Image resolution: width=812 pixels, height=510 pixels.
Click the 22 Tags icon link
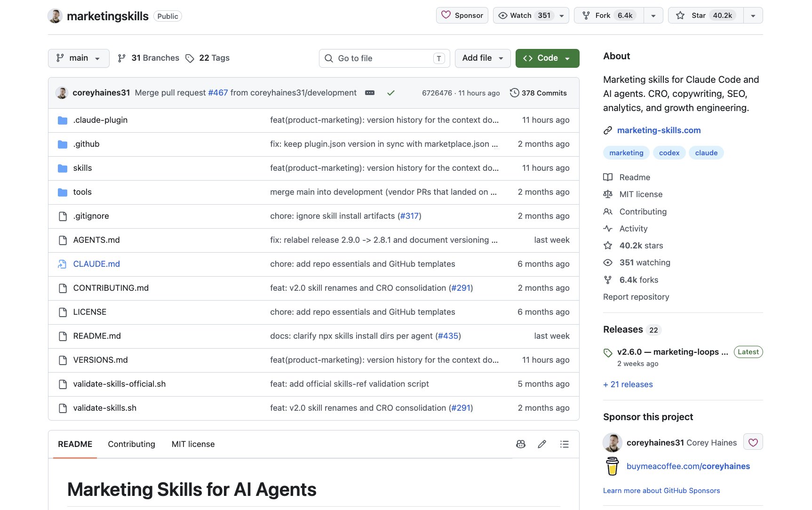207,58
